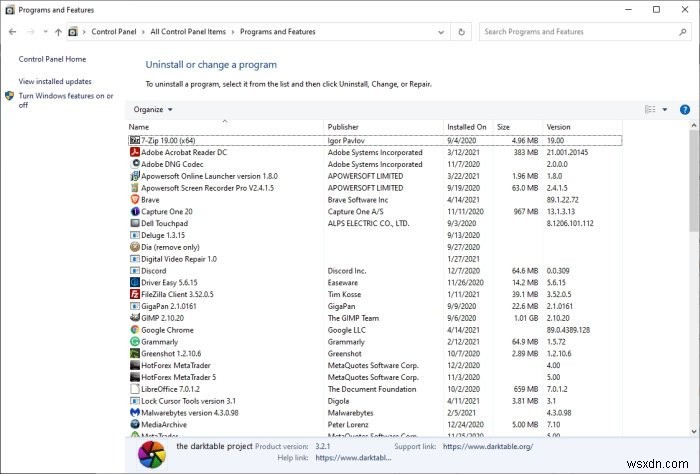Click the Adobe Acrobat Reader DC icon
This screenshot has height=474, width=700.
[134, 152]
